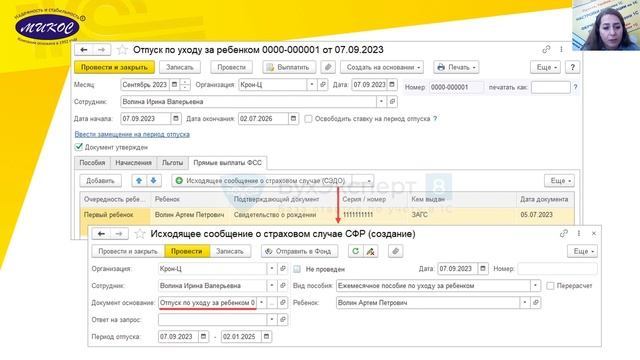640x360 pixels.
Task: Expand the Документ основание dropdown arrow
Action: click(261, 302)
